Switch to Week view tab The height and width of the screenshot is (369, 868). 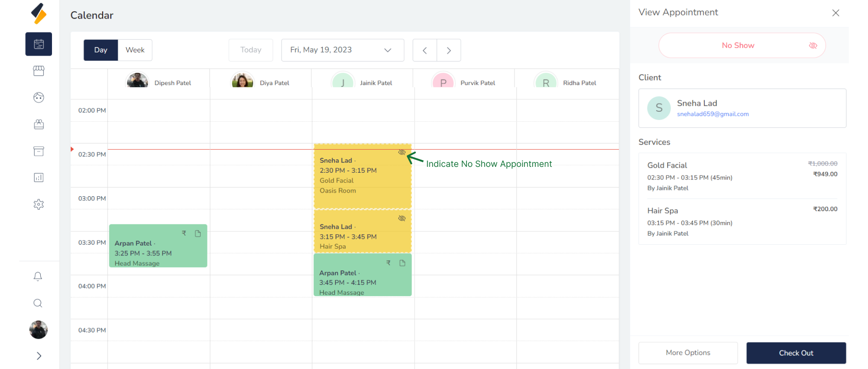click(135, 50)
